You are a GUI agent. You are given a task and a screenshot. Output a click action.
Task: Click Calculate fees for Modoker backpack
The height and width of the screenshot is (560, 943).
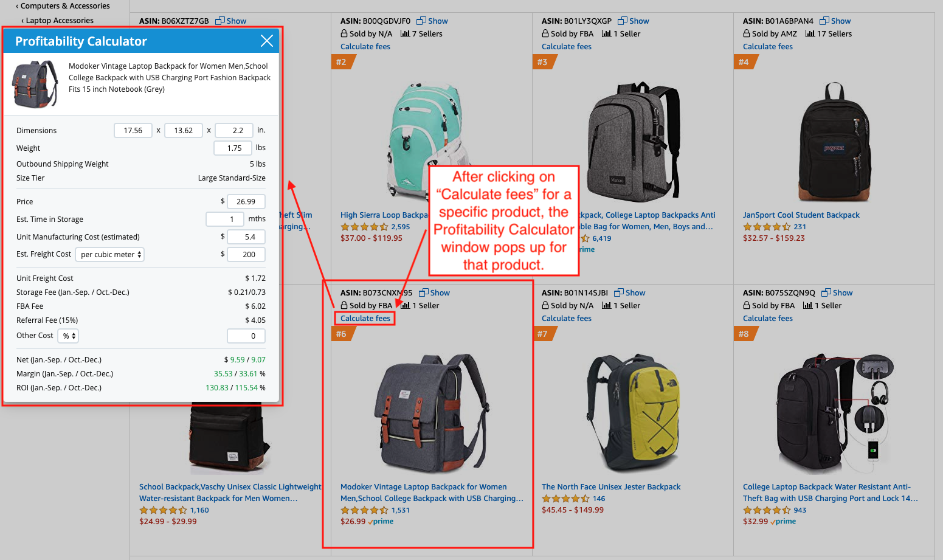[365, 318]
